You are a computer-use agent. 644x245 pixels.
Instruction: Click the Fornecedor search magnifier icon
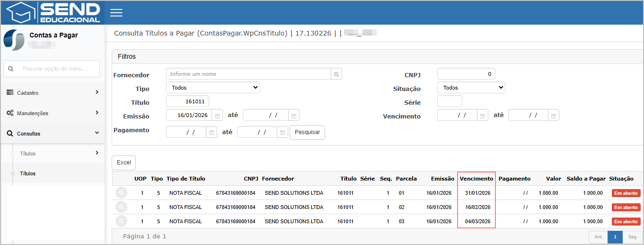pos(336,74)
